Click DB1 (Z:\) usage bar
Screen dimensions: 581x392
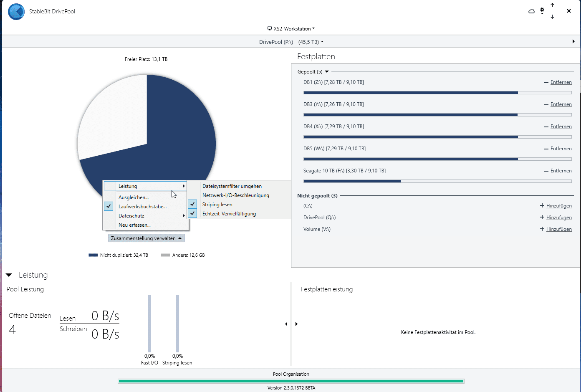[x=437, y=93]
